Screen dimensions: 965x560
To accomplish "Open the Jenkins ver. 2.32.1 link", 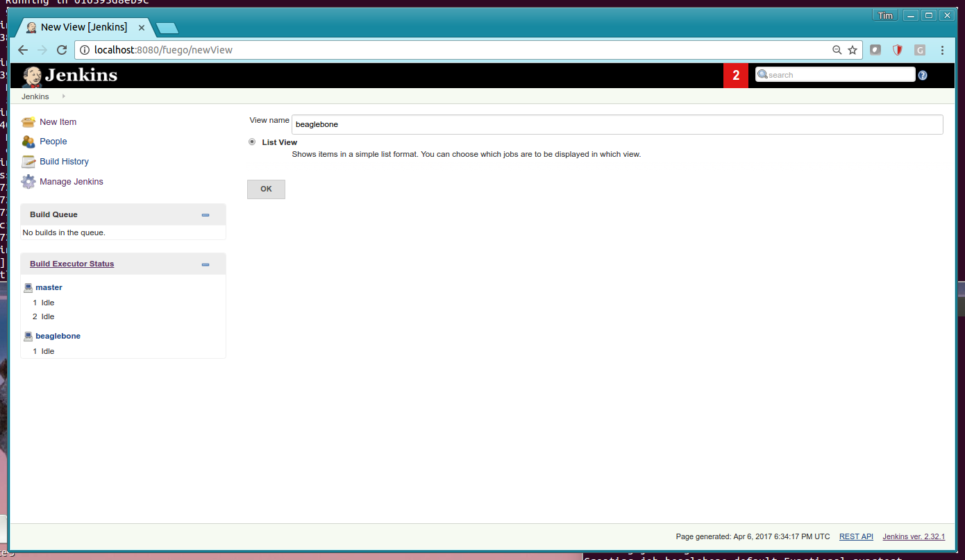I will (x=914, y=536).
